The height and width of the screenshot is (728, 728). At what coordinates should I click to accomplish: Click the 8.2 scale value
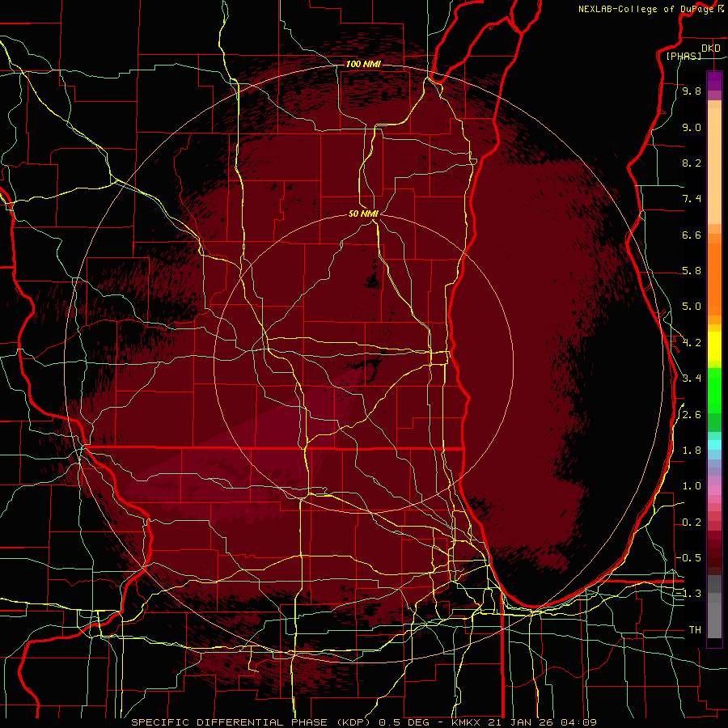(x=692, y=163)
